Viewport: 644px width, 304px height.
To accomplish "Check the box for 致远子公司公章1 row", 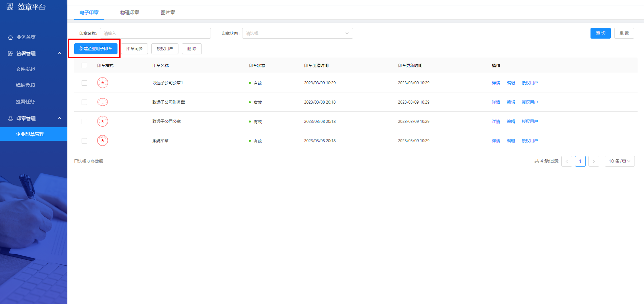I will pyautogui.click(x=84, y=83).
